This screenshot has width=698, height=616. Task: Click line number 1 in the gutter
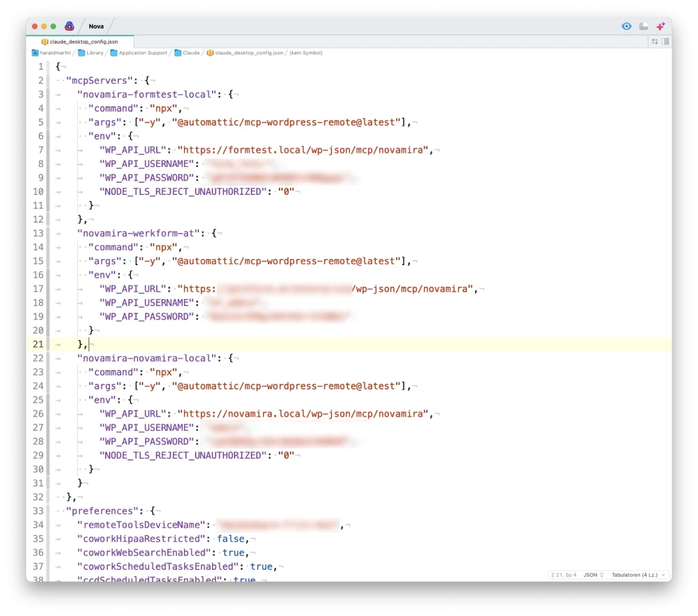point(40,67)
